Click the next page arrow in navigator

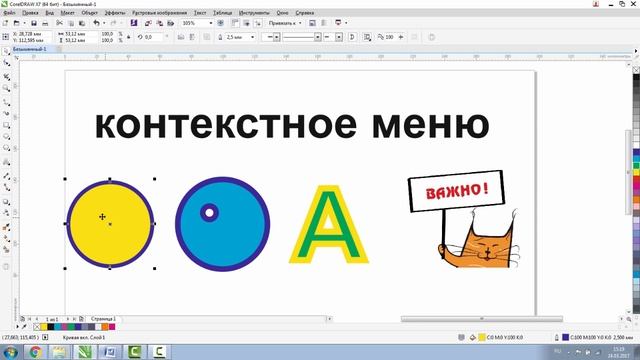coord(68,319)
